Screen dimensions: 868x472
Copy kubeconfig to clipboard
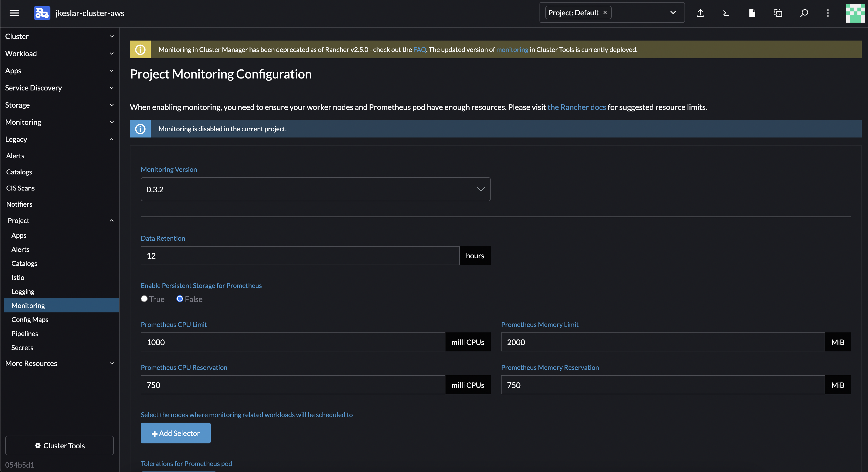click(778, 13)
